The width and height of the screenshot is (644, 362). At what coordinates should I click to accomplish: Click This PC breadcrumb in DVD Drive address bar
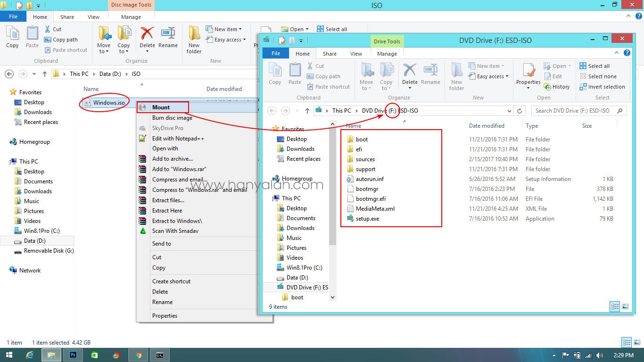[342, 111]
